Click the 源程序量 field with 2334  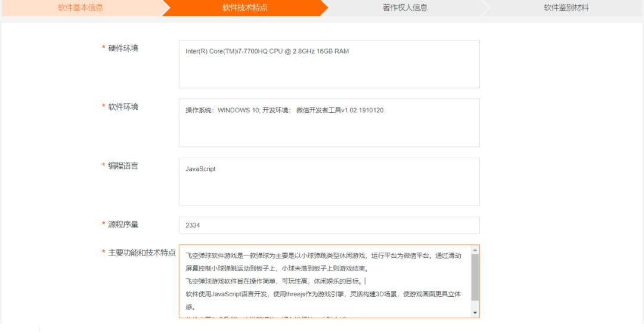coord(329,226)
